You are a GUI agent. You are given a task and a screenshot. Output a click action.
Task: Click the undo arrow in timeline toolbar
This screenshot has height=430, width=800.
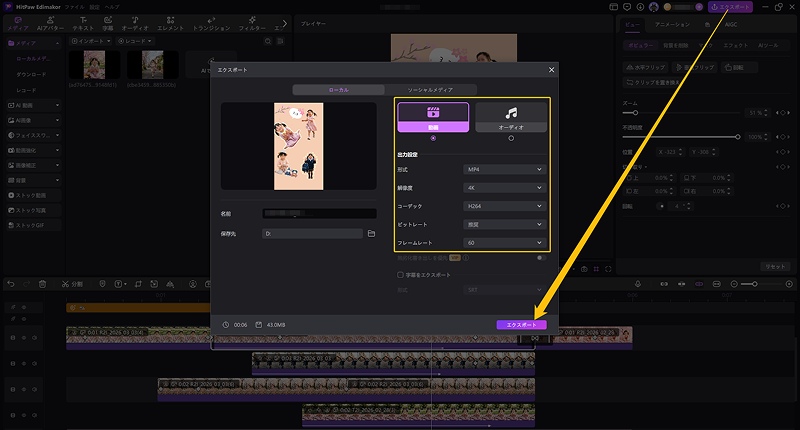[x=11, y=284]
